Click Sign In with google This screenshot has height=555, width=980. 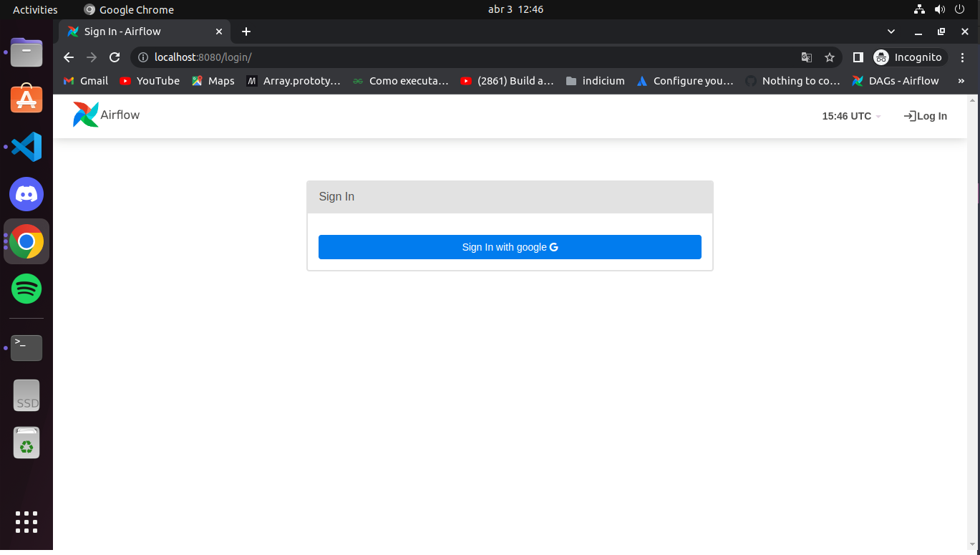(x=509, y=246)
